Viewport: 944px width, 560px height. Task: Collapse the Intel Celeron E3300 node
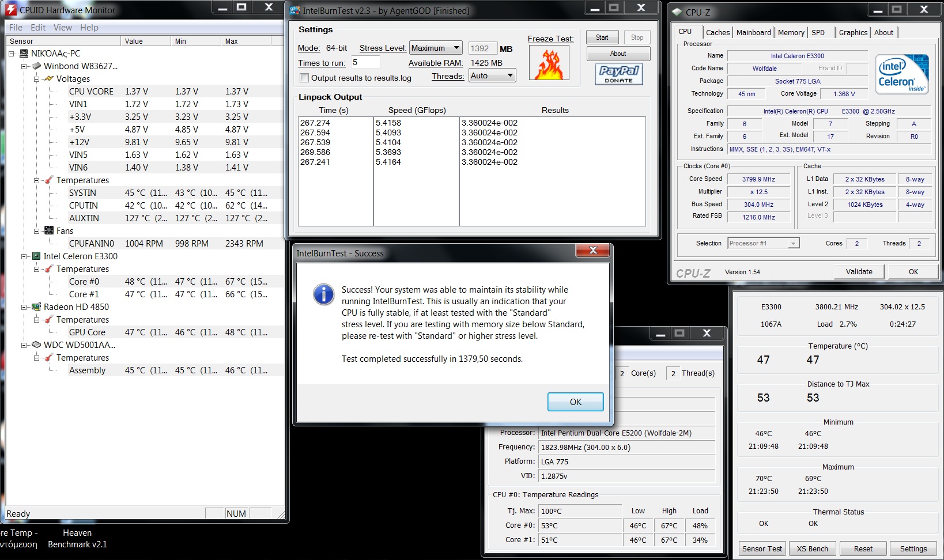click(24, 256)
